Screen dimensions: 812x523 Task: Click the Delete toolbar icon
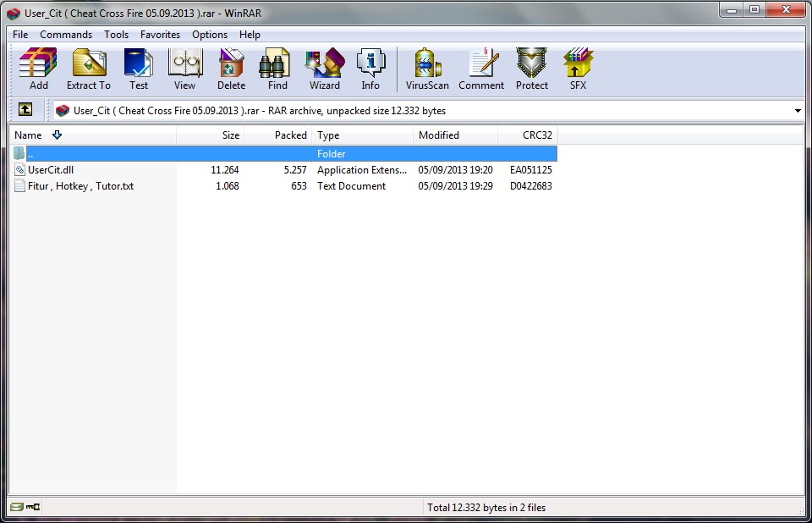(231, 69)
